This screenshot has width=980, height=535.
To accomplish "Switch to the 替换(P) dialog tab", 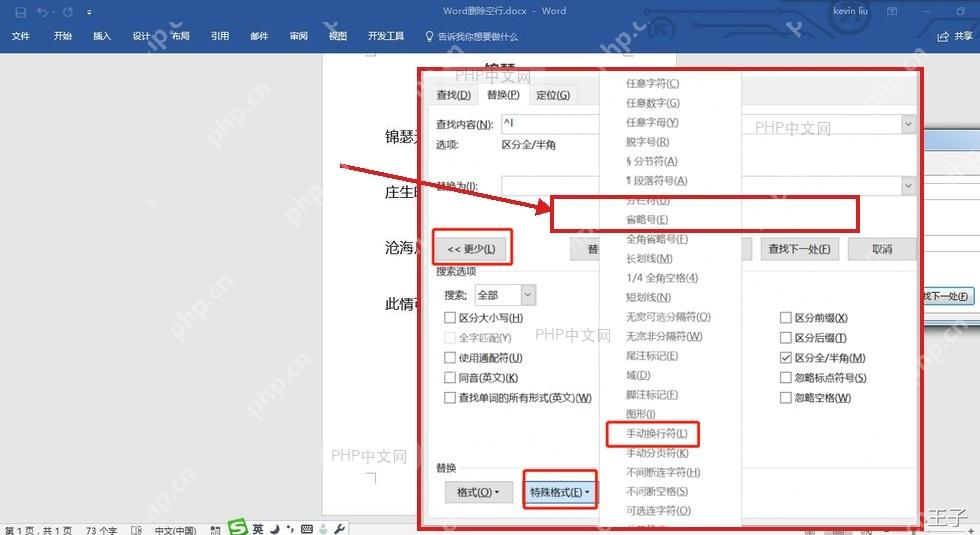I will click(503, 94).
